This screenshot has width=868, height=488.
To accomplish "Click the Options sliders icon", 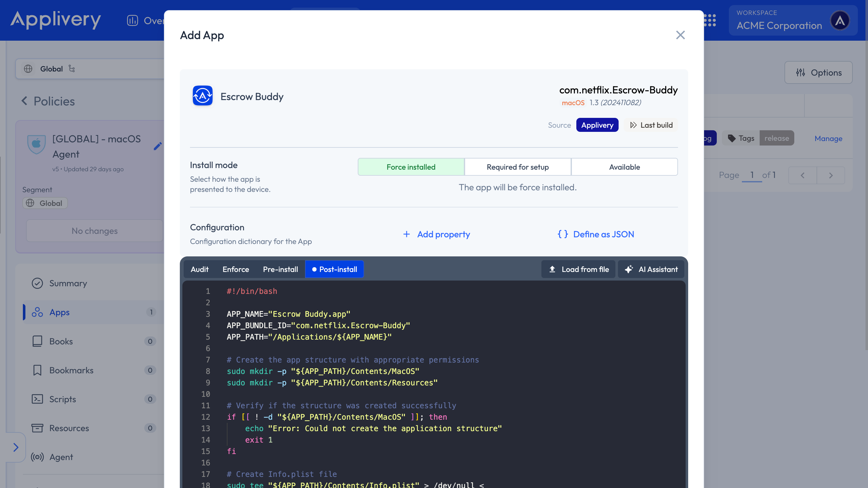I will point(800,72).
